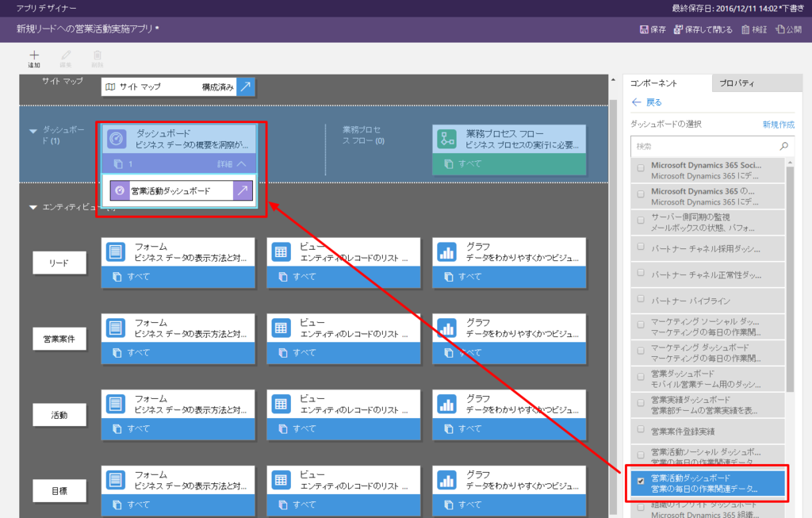Collapse the エンティティビュー section triangle
Image resolution: width=812 pixels, height=518 pixels.
33,207
